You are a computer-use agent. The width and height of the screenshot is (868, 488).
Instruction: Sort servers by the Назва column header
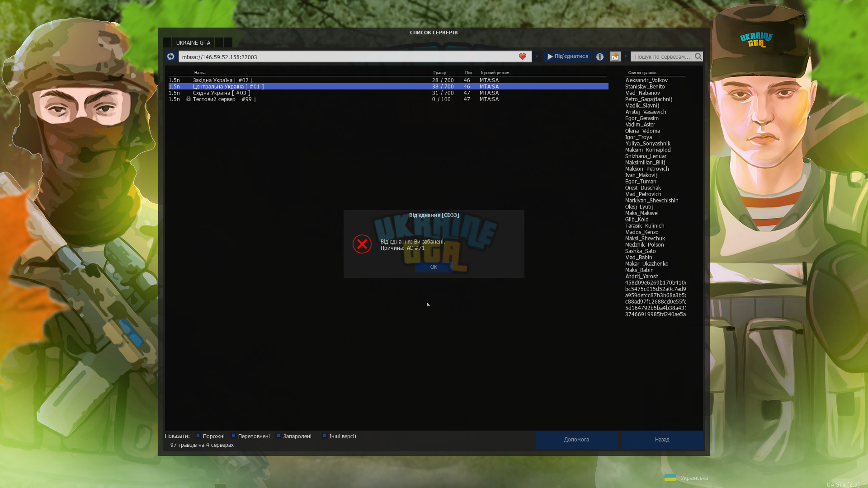point(200,73)
